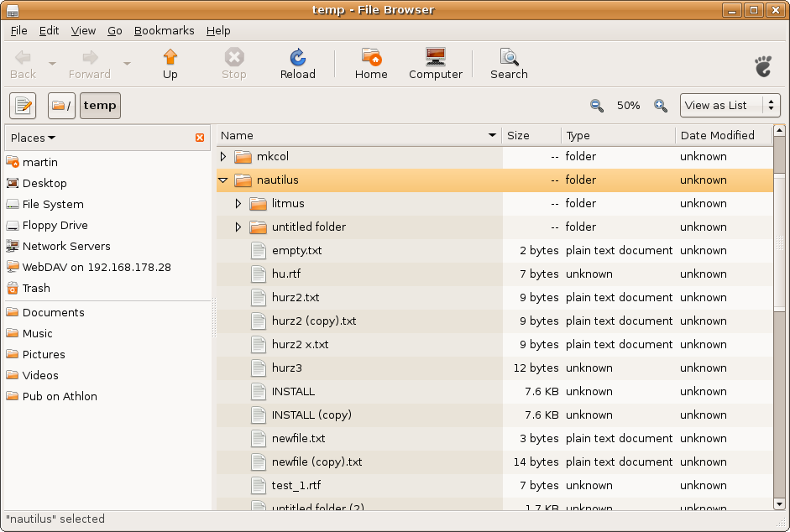790x532 pixels.
Task: Open the Edit menu
Action: tap(49, 30)
